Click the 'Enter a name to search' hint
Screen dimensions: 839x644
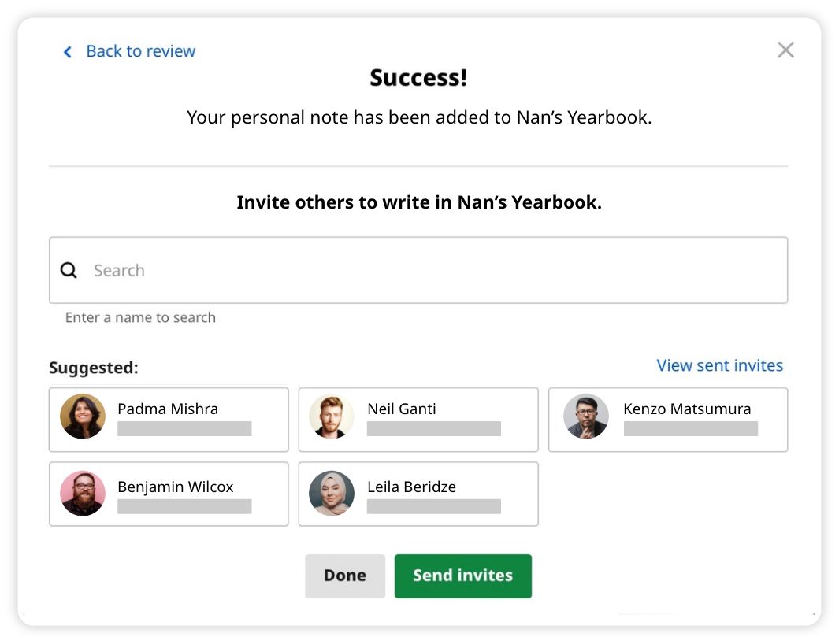coord(140,318)
